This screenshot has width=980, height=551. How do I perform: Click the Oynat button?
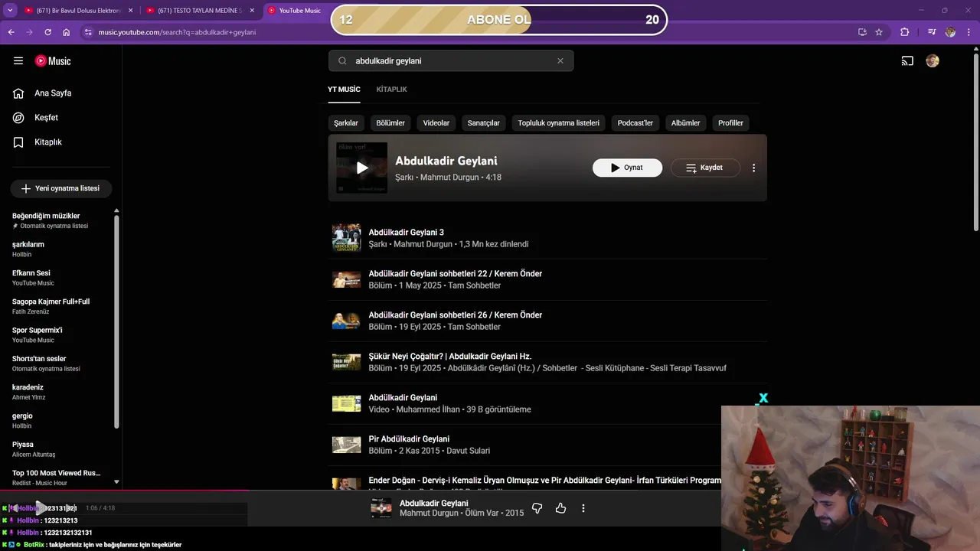pos(627,168)
